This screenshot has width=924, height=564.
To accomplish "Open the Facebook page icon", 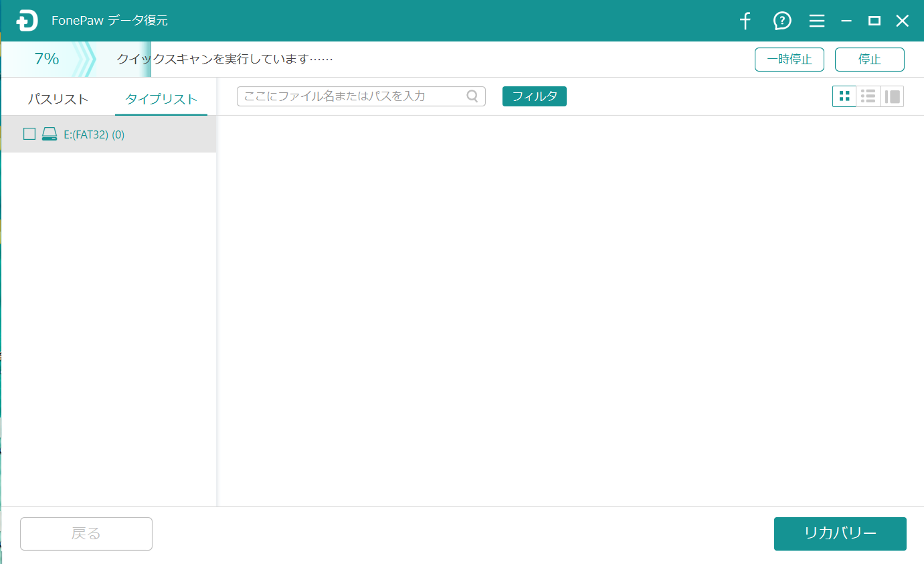I will click(745, 21).
